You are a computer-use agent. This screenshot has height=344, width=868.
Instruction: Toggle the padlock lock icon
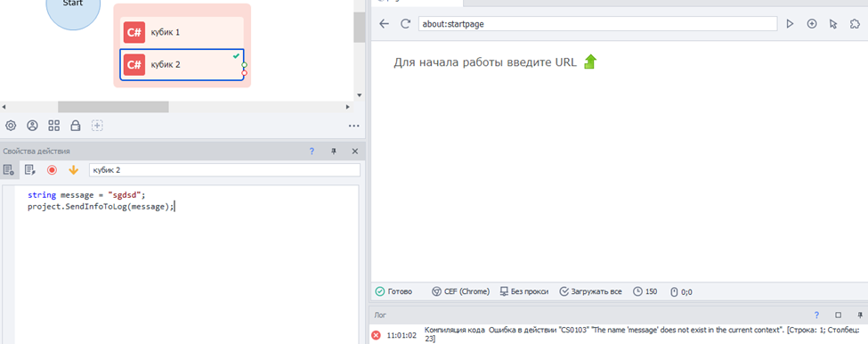pyautogui.click(x=76, y=126)
